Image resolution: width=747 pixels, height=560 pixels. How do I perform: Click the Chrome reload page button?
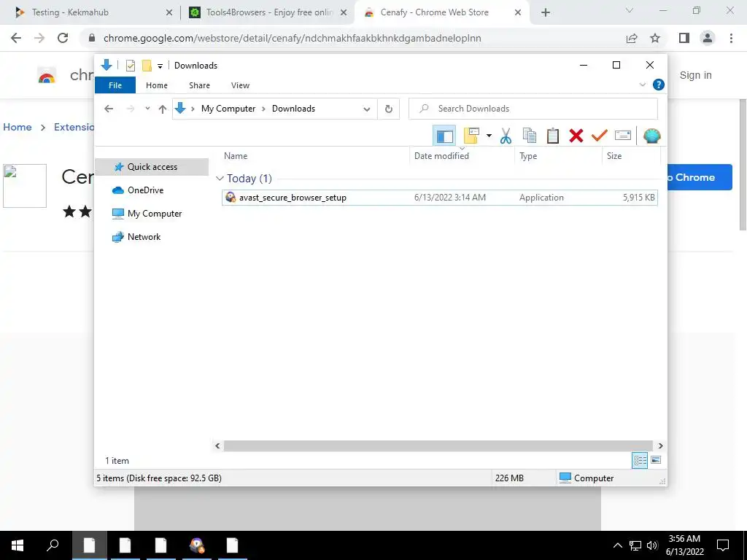pos(63,38)
